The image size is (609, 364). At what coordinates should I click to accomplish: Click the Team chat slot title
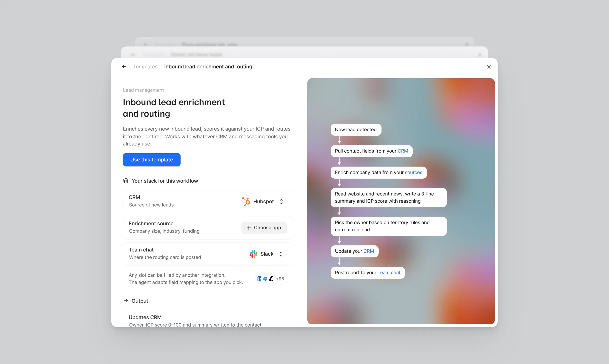(x=141, y=250)
